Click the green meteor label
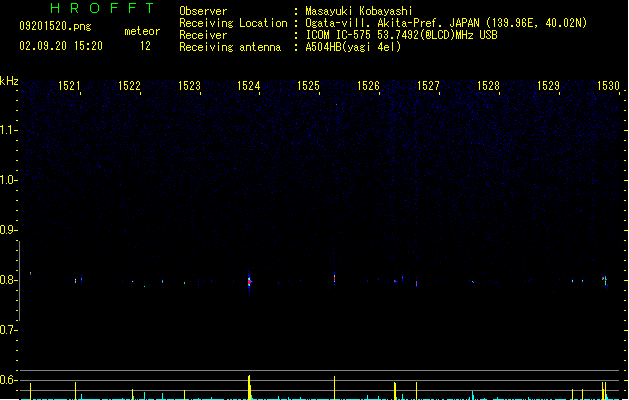The image size is (629, 400). [x=142, y=31]
